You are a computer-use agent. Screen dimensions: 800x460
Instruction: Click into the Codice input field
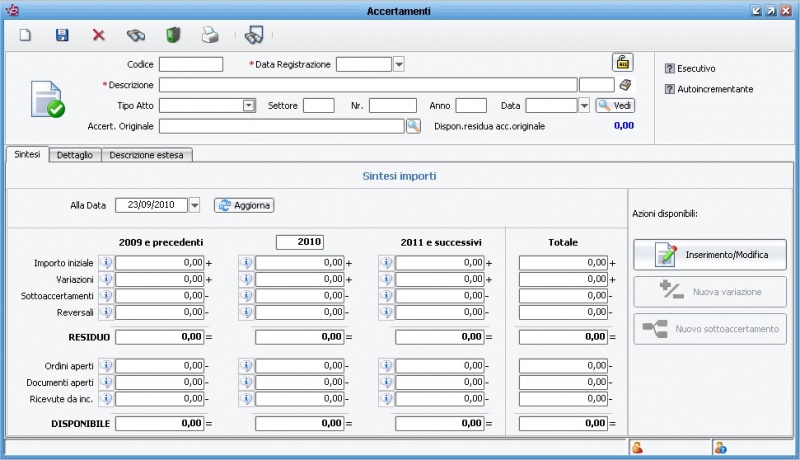[x=191, y=65]
